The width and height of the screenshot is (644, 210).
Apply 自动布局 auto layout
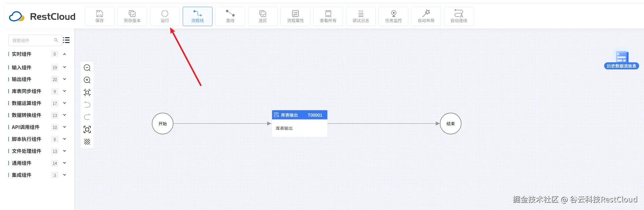pos(426,16)
